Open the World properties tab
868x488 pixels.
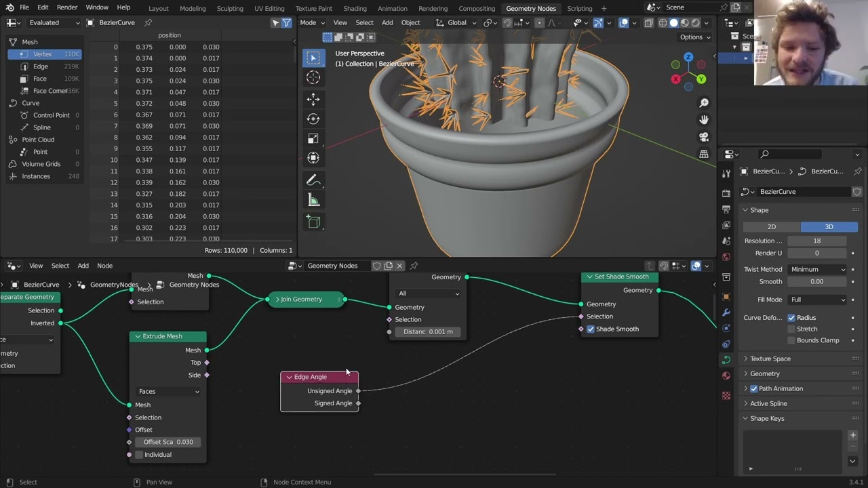(x=726, y=257)
